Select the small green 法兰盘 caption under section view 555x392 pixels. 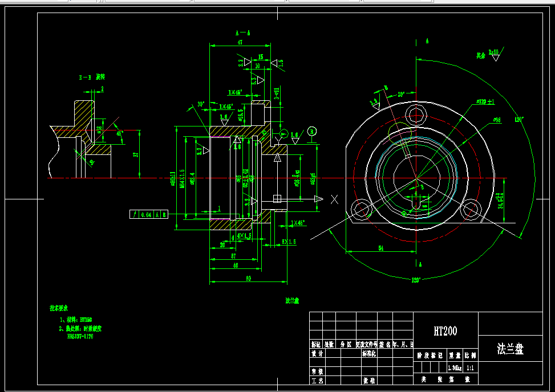point(293,300)
